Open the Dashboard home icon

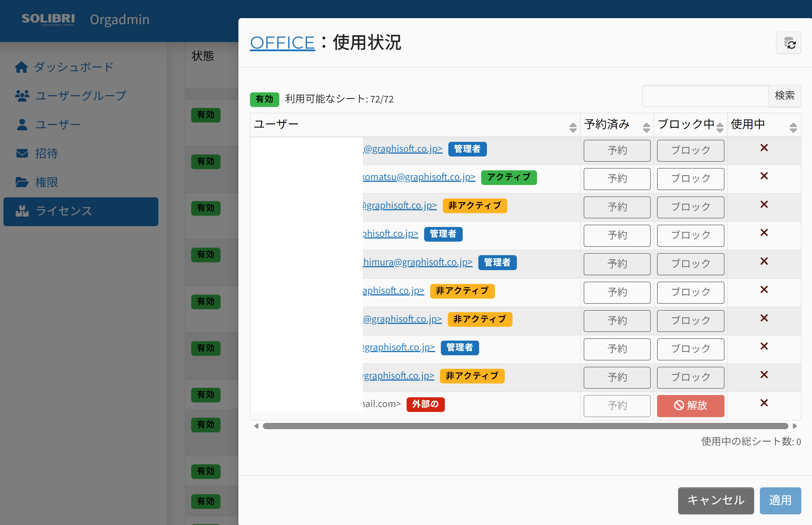pos(22,67)
